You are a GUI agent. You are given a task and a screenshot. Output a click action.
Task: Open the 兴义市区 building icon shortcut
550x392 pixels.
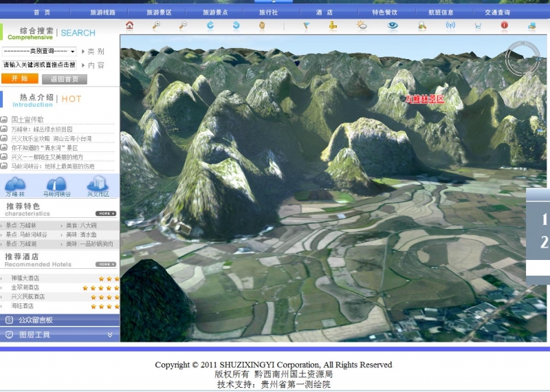(98, 186)
